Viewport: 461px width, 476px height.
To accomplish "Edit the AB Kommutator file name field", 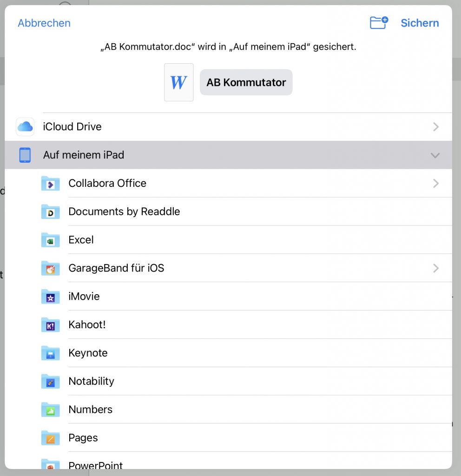I will (246, 82).
